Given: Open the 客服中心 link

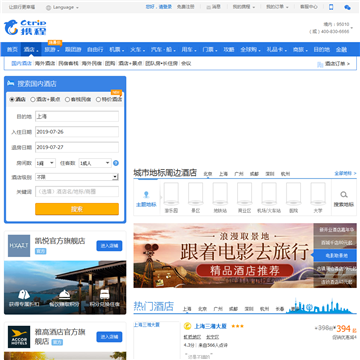Looking at the screenshot, I should click(309, 7).
